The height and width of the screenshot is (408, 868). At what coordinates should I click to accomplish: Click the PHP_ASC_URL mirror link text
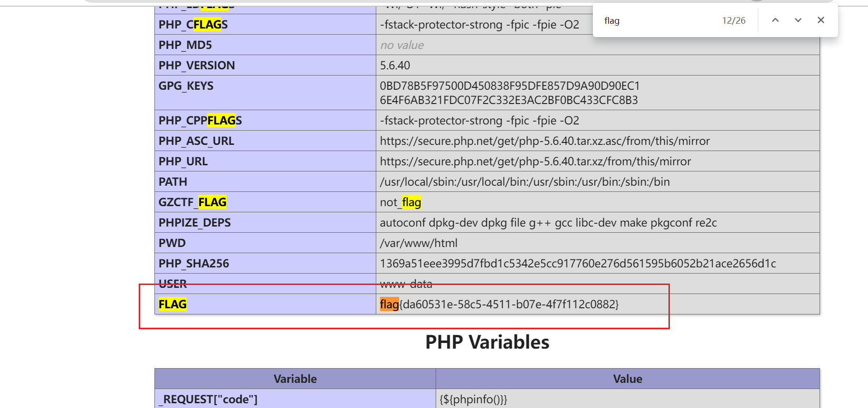544,141
